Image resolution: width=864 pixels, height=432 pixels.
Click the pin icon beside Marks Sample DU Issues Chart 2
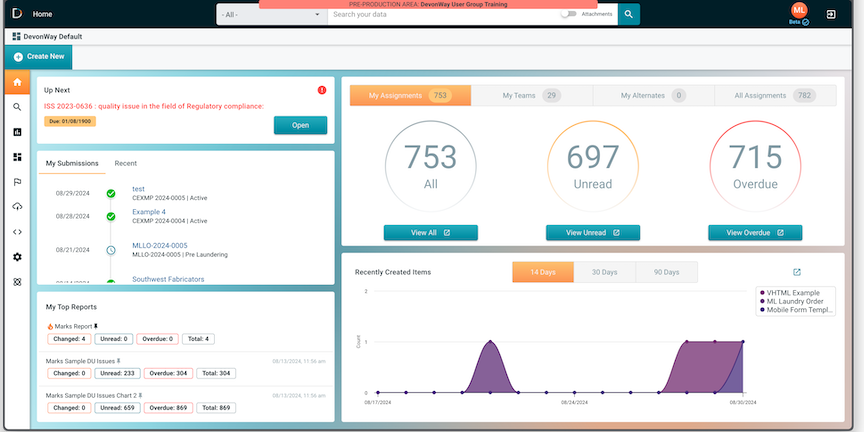pos(140,396)
